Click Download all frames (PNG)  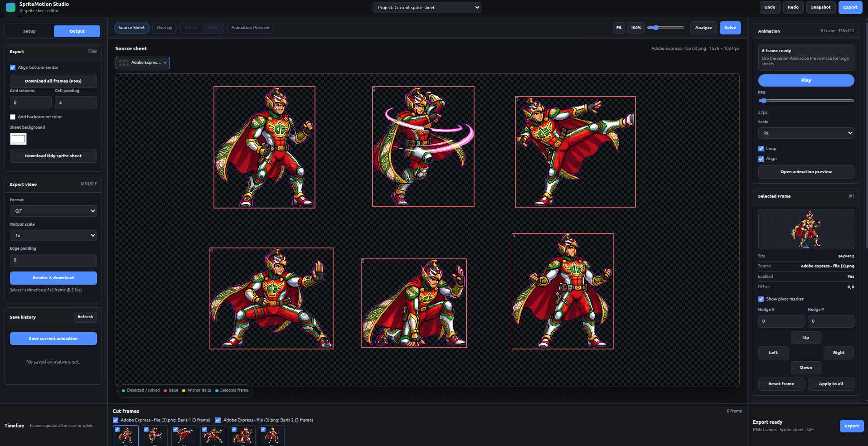click(x=53, y=81)
